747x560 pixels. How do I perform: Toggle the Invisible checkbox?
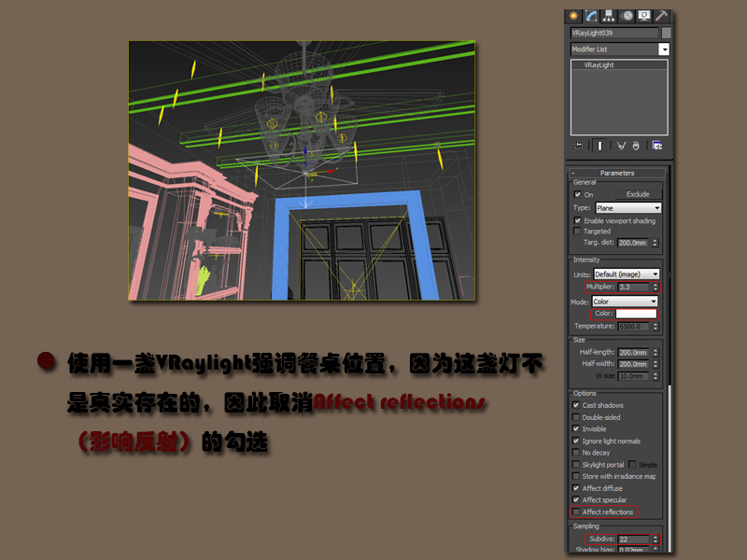pos(576,428)
